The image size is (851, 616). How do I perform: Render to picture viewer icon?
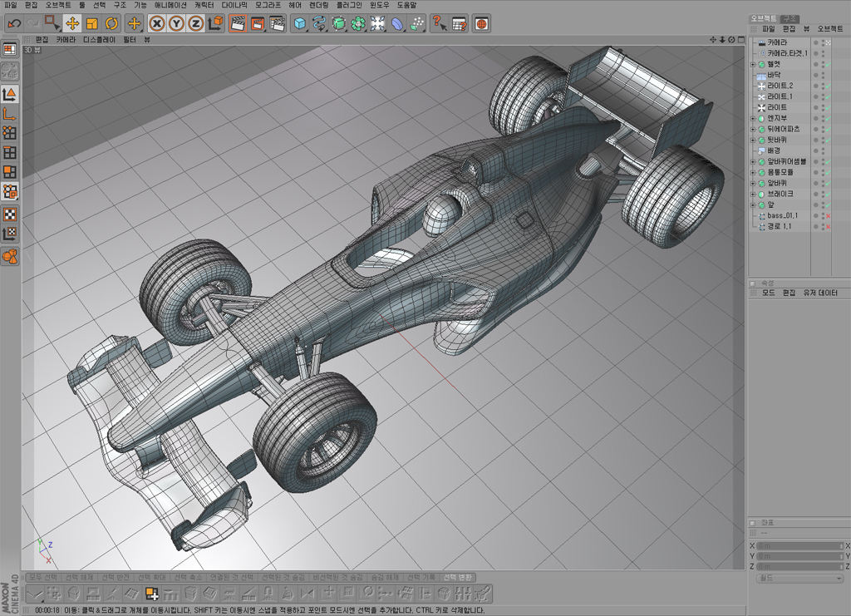click(258, 23)
